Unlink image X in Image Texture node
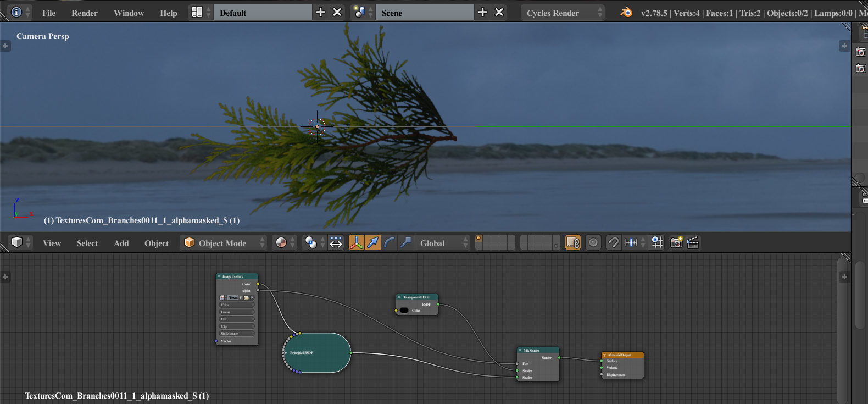Screen dimensions: 868x404 coord(252,297)
